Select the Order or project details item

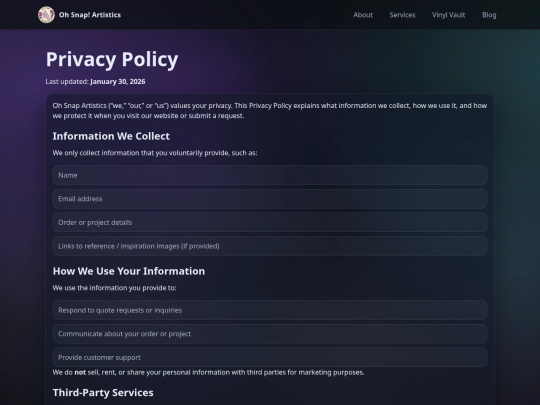[x=270, y=222]
